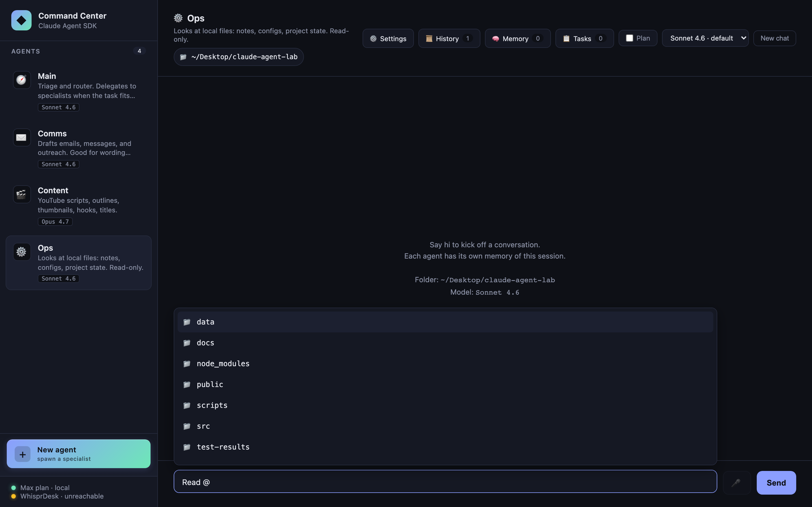Open the History panel
The image size is (812, 507).
tap(449, 39)
